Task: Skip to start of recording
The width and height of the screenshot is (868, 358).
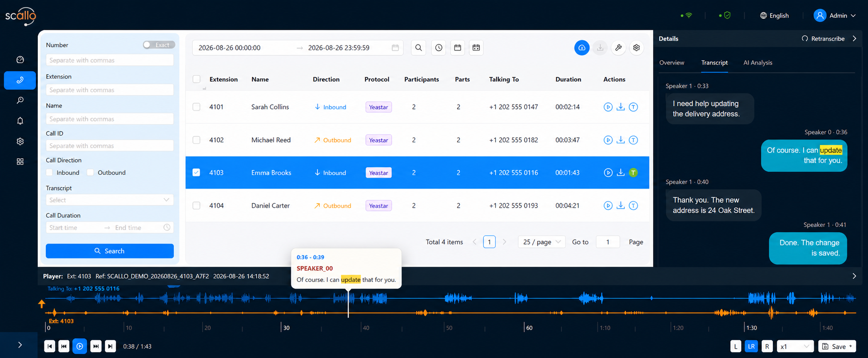Action: [x=50, y=346]
